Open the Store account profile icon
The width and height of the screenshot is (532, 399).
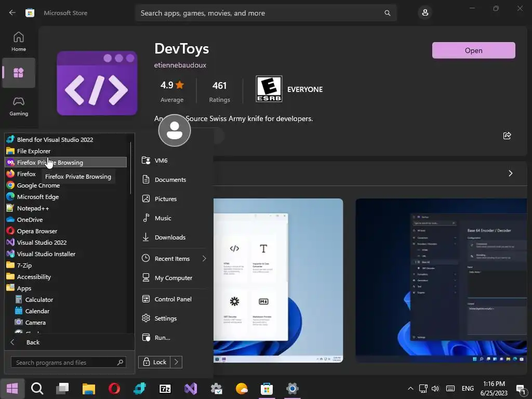[x=425, y=13]
